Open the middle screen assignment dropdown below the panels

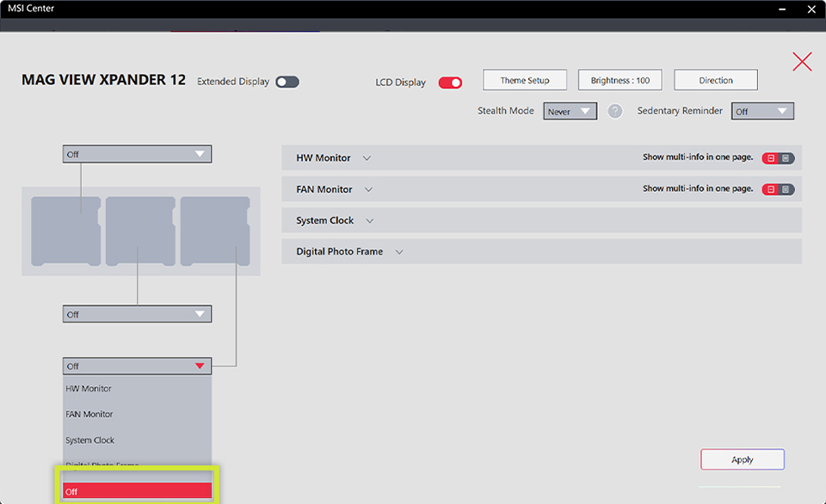[x=137, y=314]
